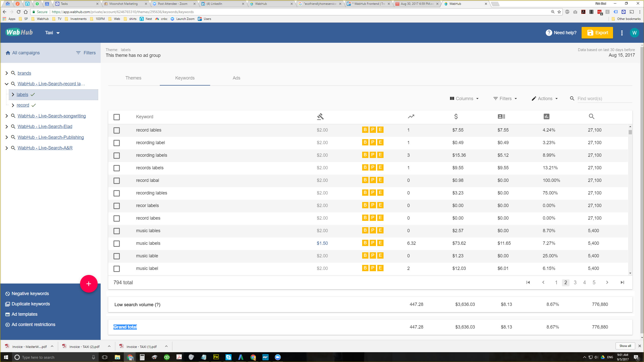Check the music label row checkbox
Viewport: 644px width, 362px height.
(117, 269)
